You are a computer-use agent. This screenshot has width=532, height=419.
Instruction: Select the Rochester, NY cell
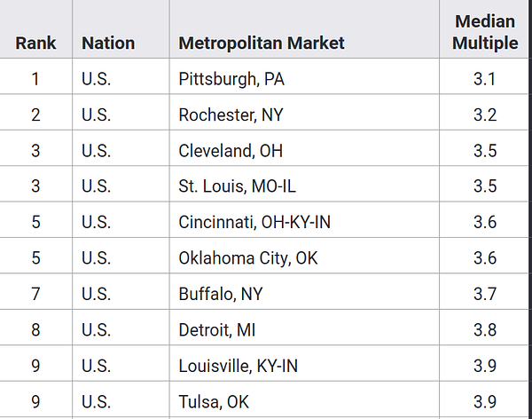click(x=231, y=115)
